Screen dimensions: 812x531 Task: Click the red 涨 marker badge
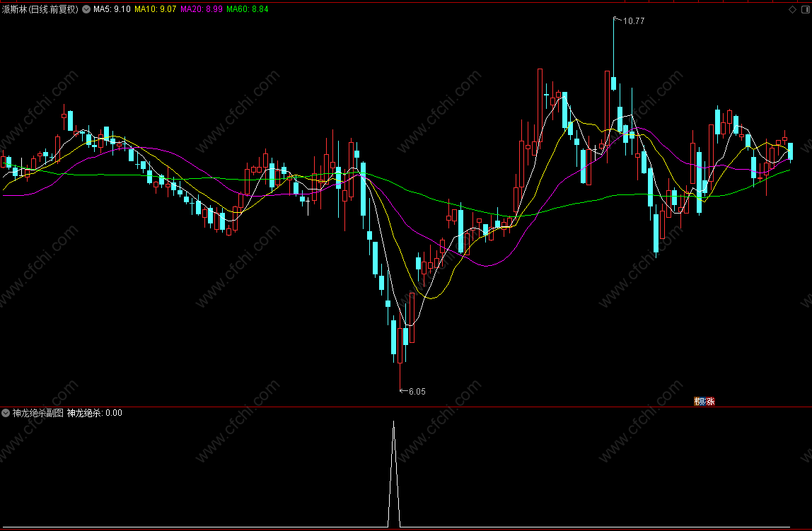(x=710, y=401)
